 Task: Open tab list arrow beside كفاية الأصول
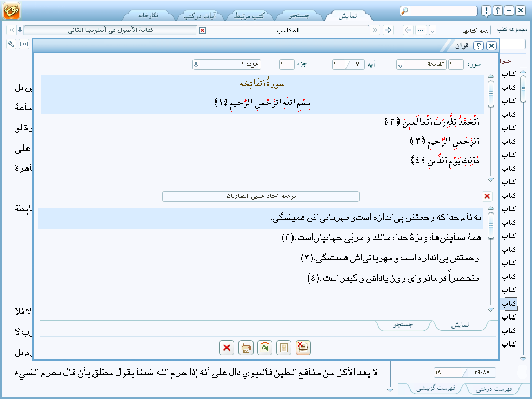coord(20,30)
